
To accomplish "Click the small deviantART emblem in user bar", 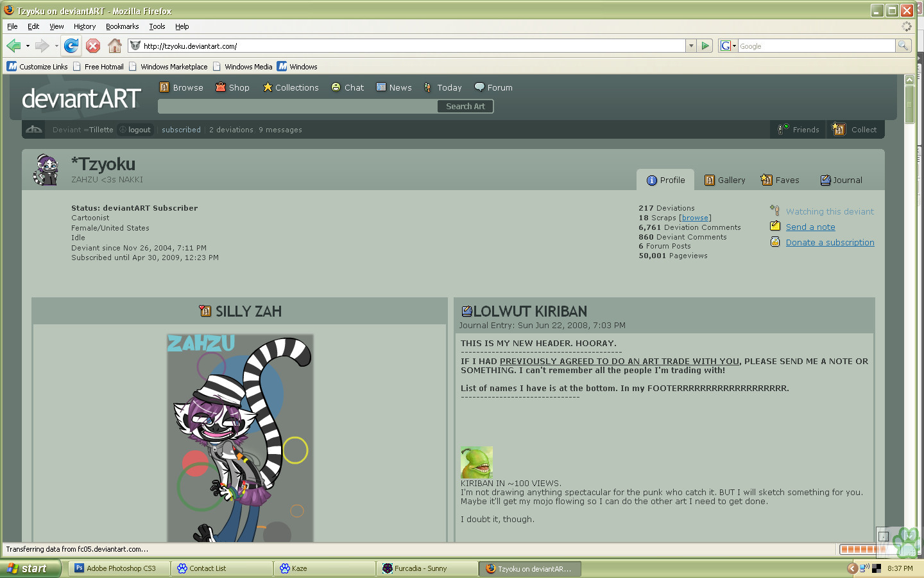I will (34, 129).
